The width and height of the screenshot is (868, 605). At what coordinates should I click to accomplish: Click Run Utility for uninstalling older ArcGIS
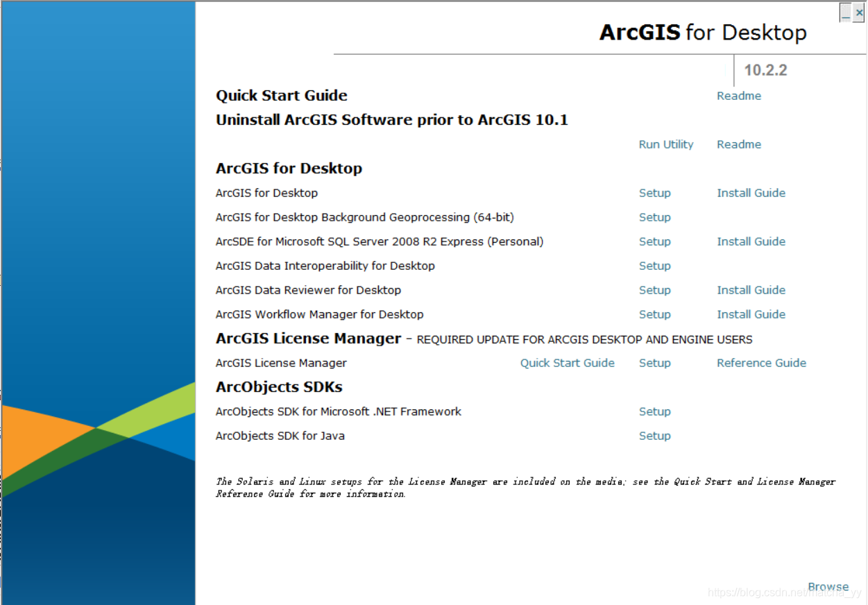tap(666, 144)
